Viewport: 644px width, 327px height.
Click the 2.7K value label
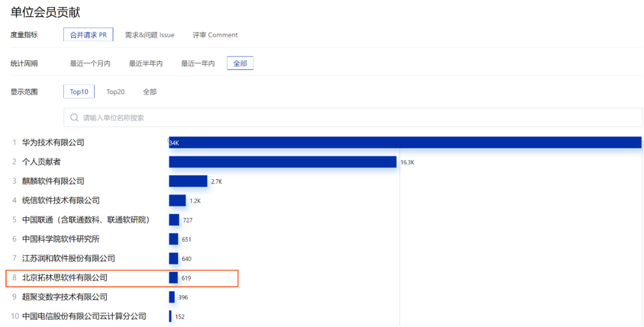click(x=216, y=181)
